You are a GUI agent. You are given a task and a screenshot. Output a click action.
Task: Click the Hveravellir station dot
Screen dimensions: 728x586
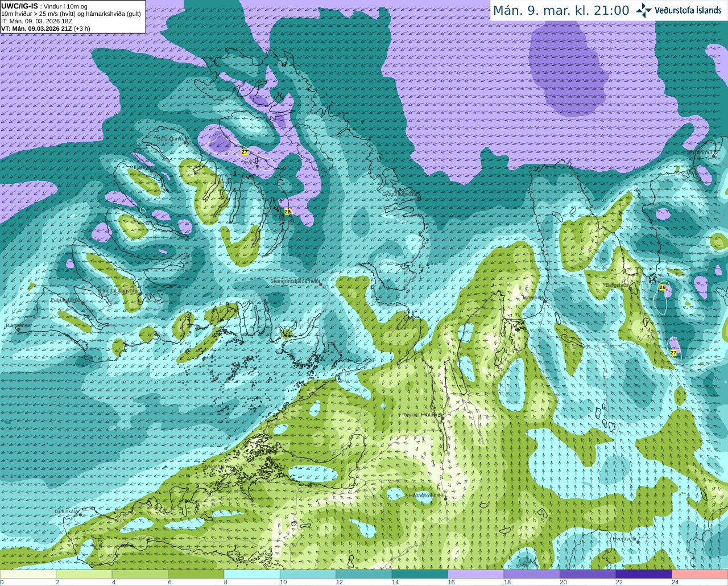[639, 542]
